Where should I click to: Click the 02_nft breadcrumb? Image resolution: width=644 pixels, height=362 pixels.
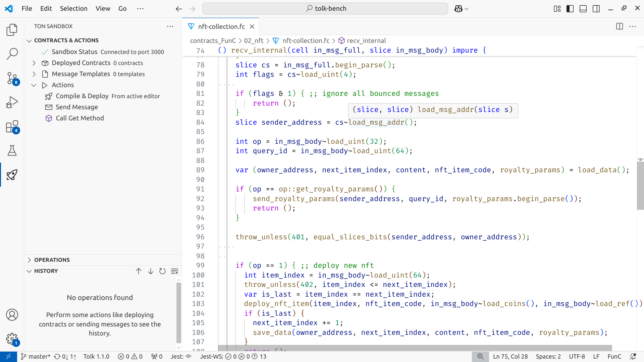(x=254, y=41)
